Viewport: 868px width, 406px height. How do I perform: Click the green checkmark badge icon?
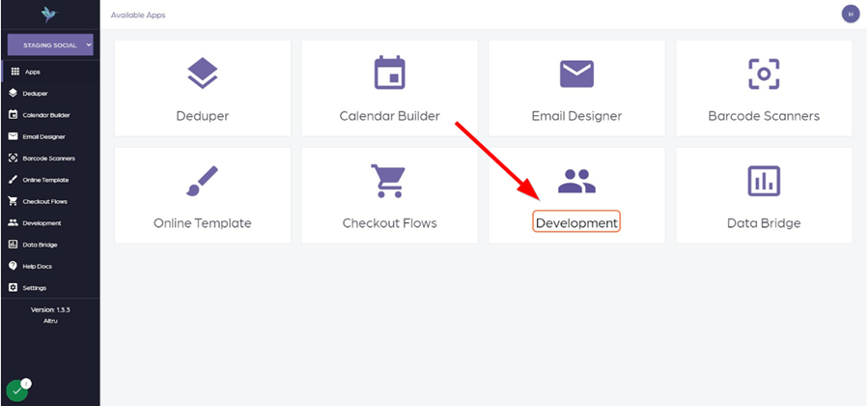pyautogui.click(x=17, y=391)
